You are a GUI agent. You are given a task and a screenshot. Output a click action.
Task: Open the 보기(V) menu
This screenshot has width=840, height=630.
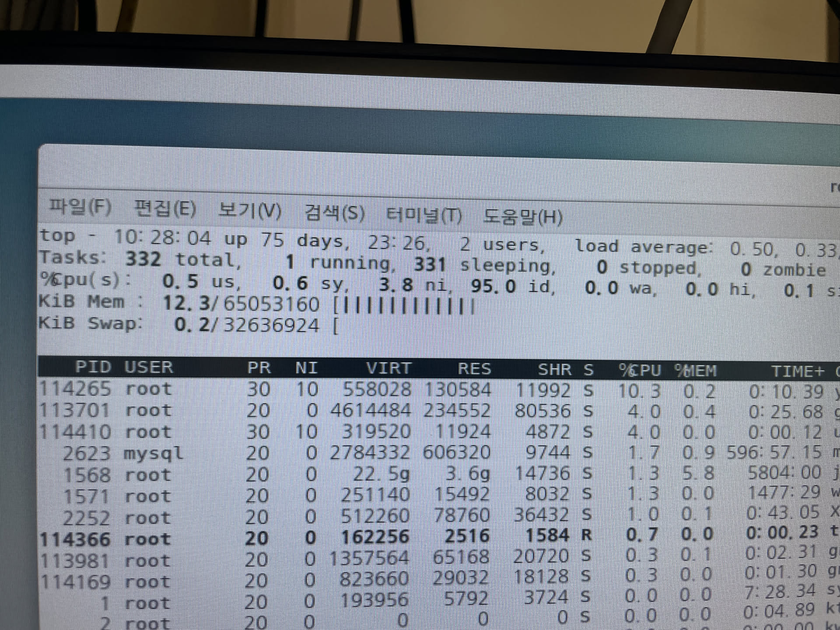coord(250,211)
